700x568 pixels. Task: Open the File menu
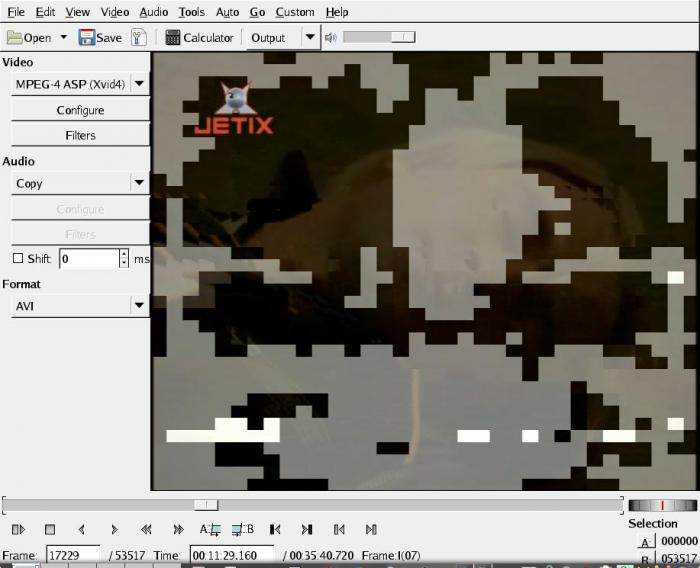[x=16, y=12]
